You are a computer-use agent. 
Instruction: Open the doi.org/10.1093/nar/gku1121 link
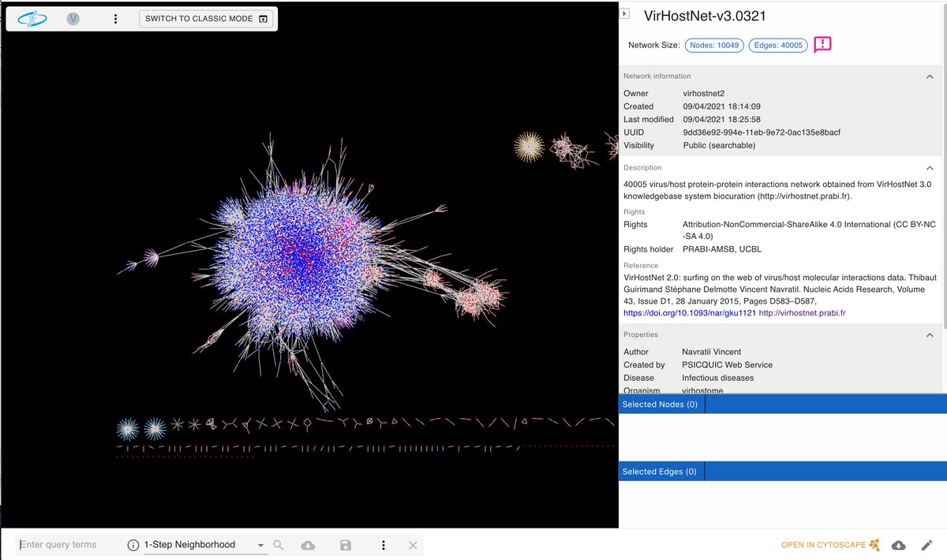pos(690,313)
